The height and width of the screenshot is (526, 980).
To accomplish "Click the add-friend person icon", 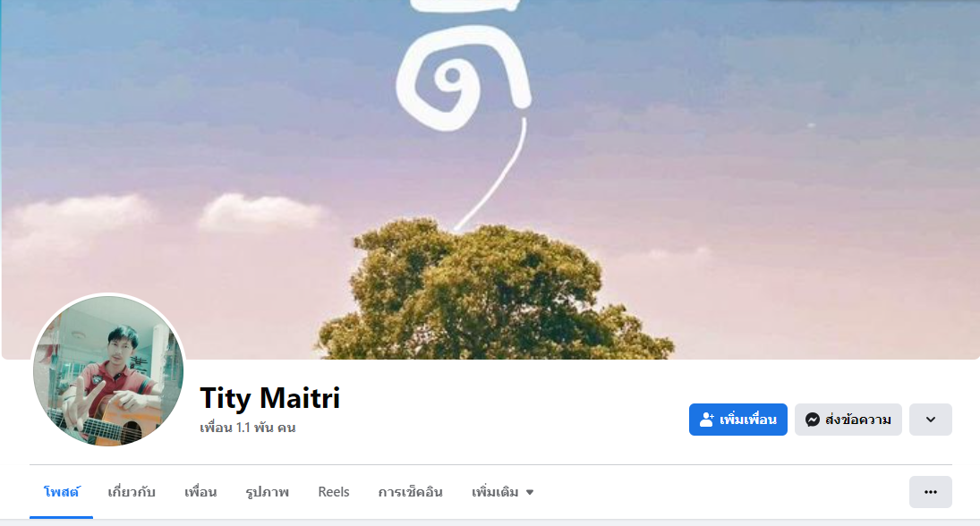I will tap(707, 420).
